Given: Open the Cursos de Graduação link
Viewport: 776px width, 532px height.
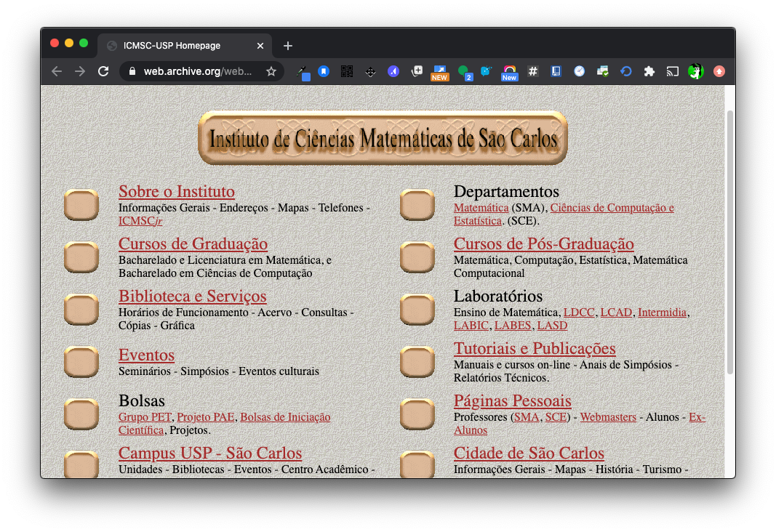Looking at the screenshot, I should click(193, 244).
